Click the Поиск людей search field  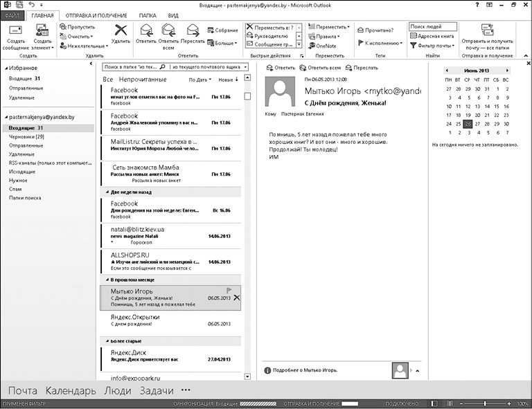[x=434, y=27]
